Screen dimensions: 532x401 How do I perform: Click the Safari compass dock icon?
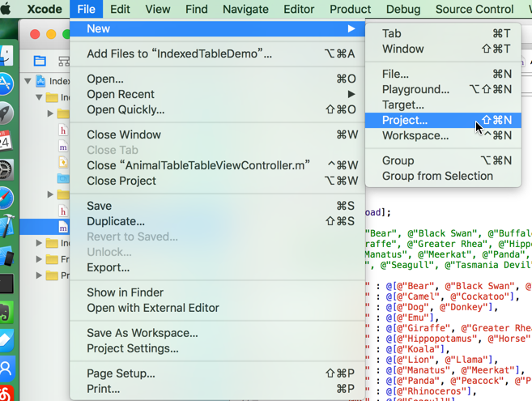click(6, 197)
